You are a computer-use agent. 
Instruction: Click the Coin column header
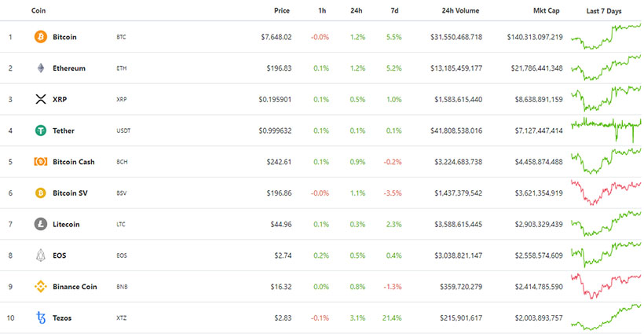[x=38, y=11]
